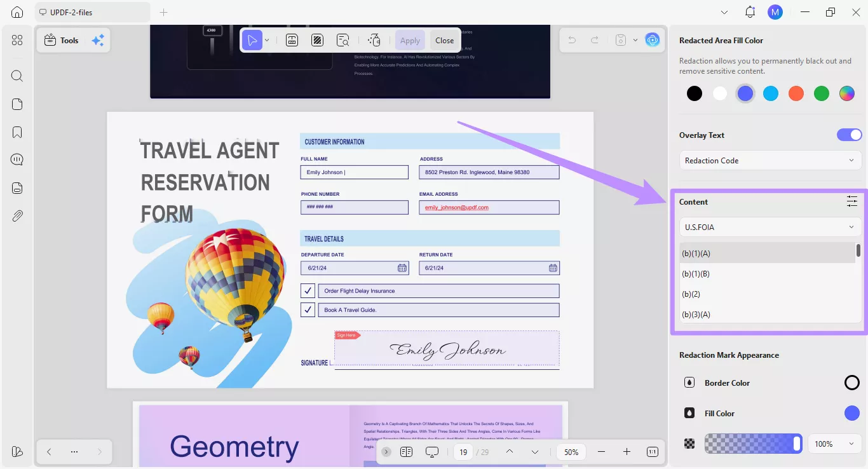Screen dimensions: 868x469
Task: Open the Search and Redact tool
Action: [342, 40]
